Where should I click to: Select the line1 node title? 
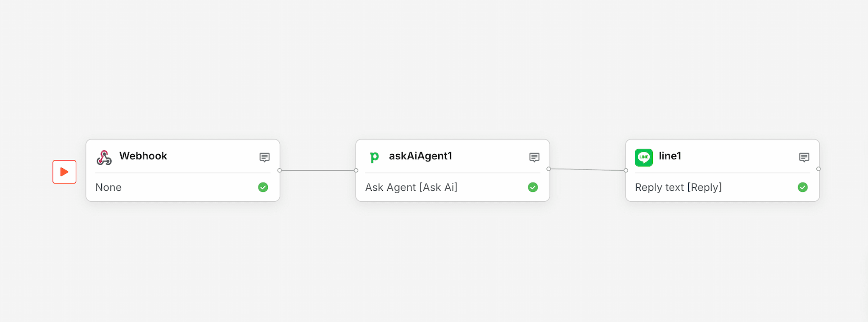[670, 156]
